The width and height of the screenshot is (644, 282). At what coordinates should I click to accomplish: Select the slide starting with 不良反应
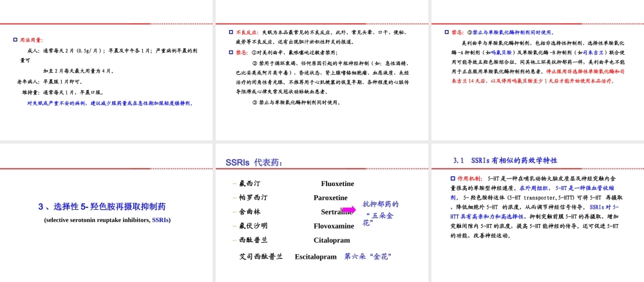[x=322, y=70]
